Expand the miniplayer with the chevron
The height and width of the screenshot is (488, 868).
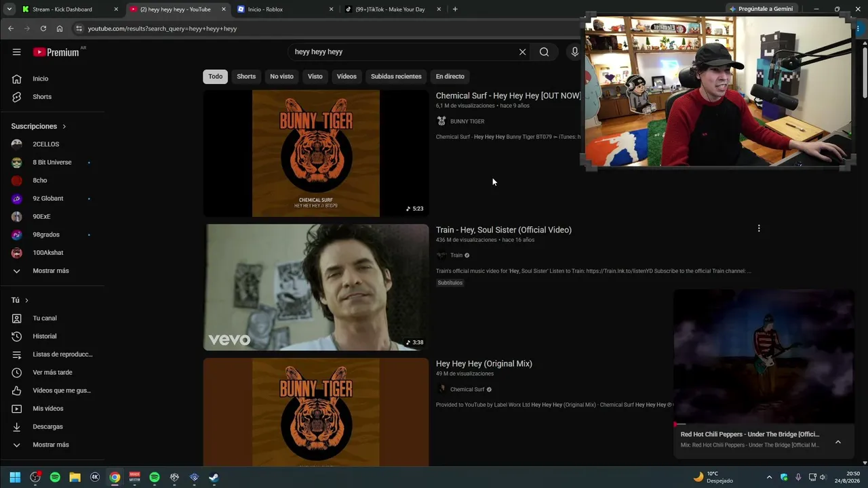[838, 442]
